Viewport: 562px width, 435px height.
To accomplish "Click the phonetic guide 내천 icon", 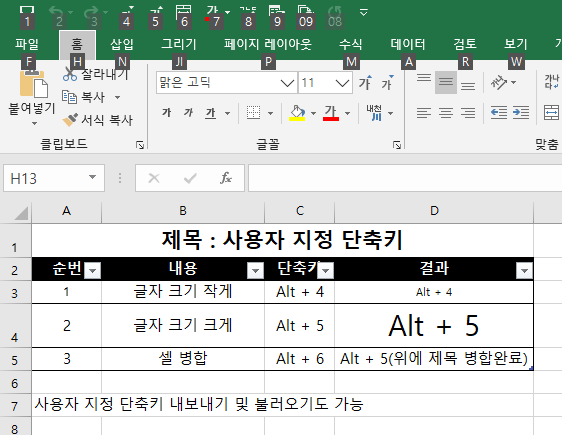I will tap(375, 113).
